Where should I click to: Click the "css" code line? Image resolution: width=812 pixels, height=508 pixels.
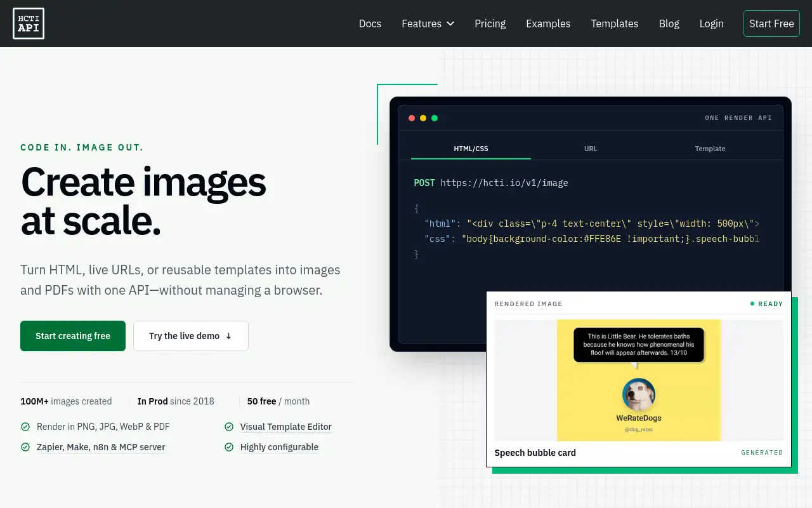pos(591,239)
